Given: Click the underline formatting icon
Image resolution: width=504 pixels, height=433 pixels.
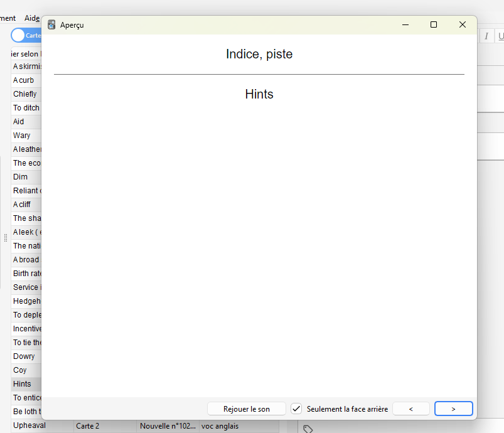Looking at the screenshot, I should 500,36.
